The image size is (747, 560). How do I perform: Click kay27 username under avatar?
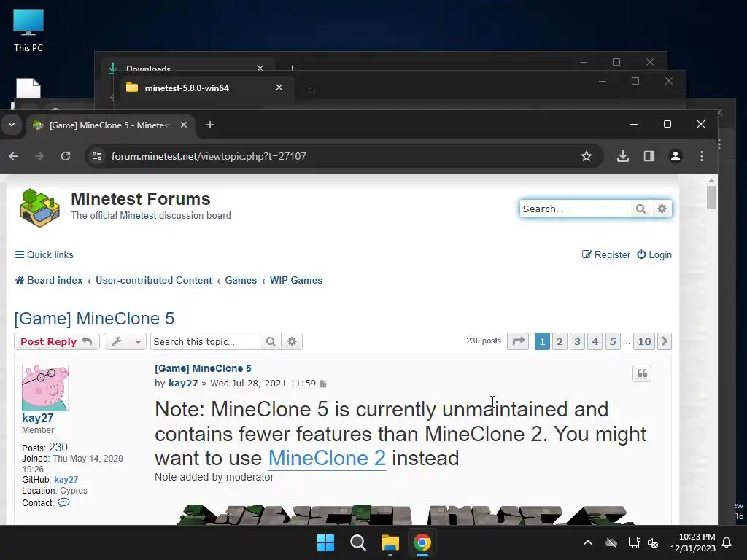point(38,418)
